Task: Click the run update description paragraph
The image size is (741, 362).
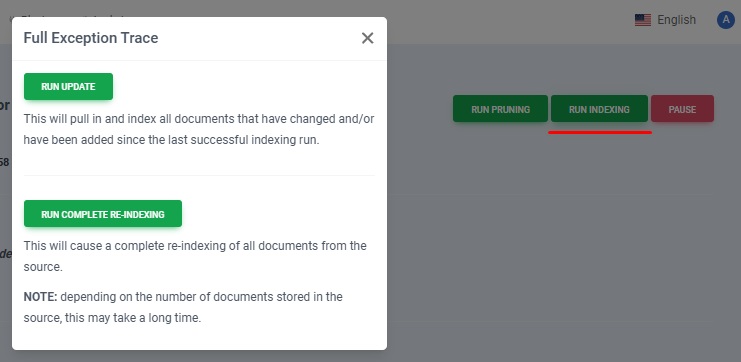Action: click(x=199, y=129)
